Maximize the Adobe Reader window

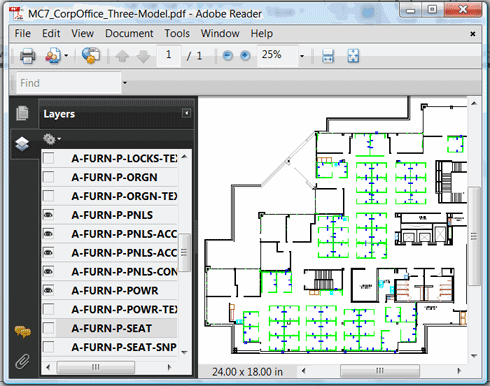[432, 10]
